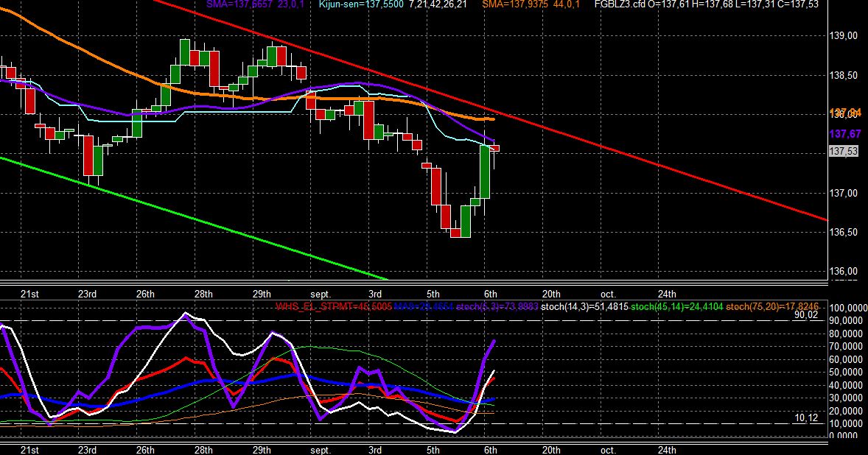Click the 139,00 price axis label

coord(843,36)
